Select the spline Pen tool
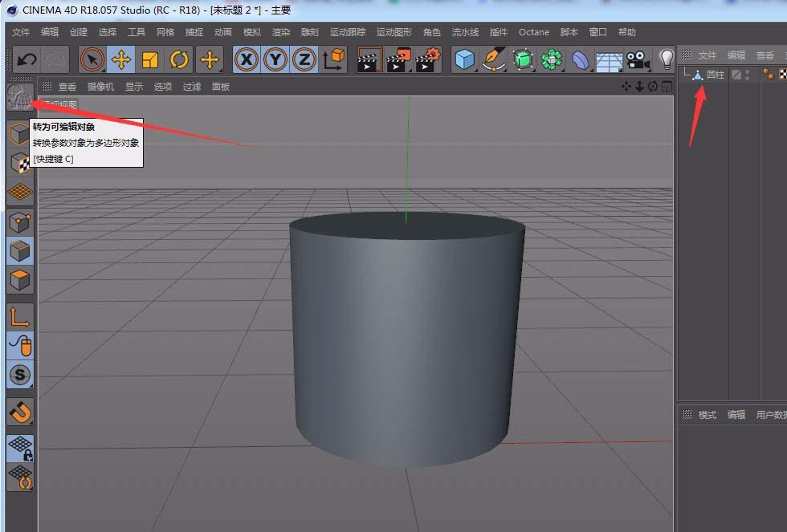 point(494,60)
